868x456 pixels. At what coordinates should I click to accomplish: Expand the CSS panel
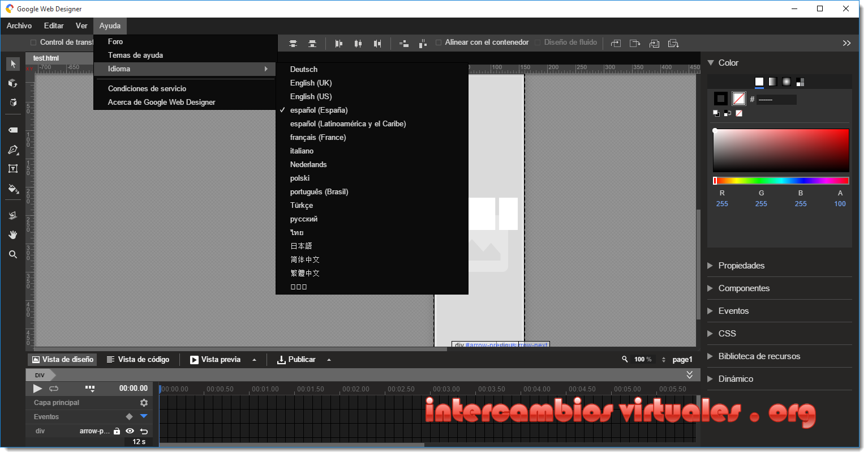[x=710, y=334]
